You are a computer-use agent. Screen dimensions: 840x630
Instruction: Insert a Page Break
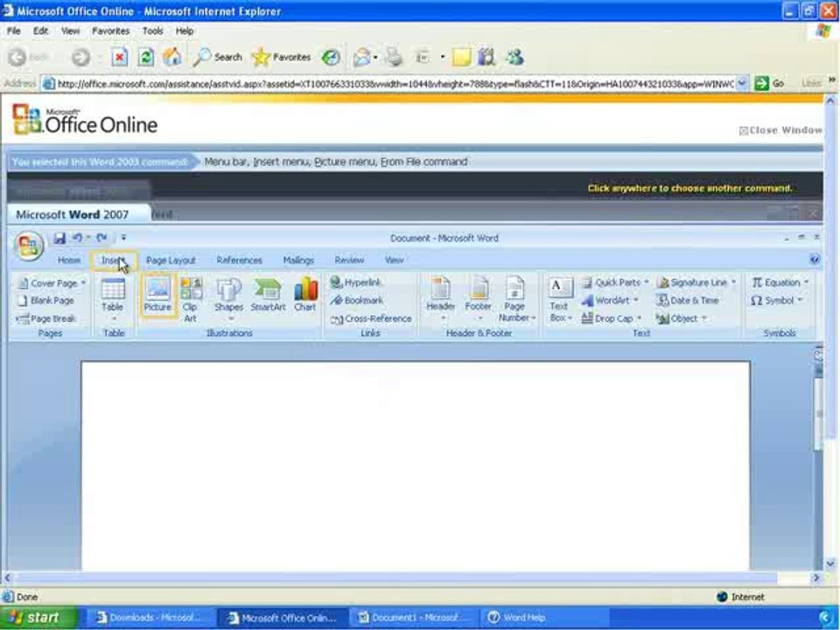click(x=46, y=318)
